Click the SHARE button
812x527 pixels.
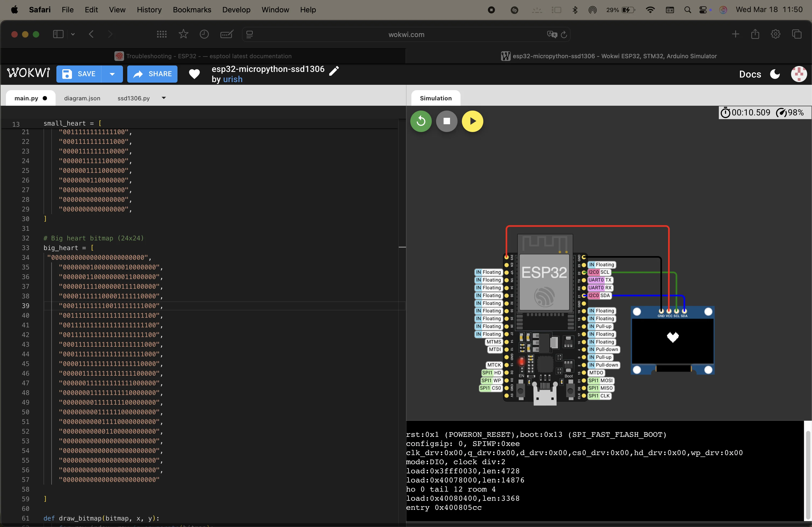tap(152, 74)
